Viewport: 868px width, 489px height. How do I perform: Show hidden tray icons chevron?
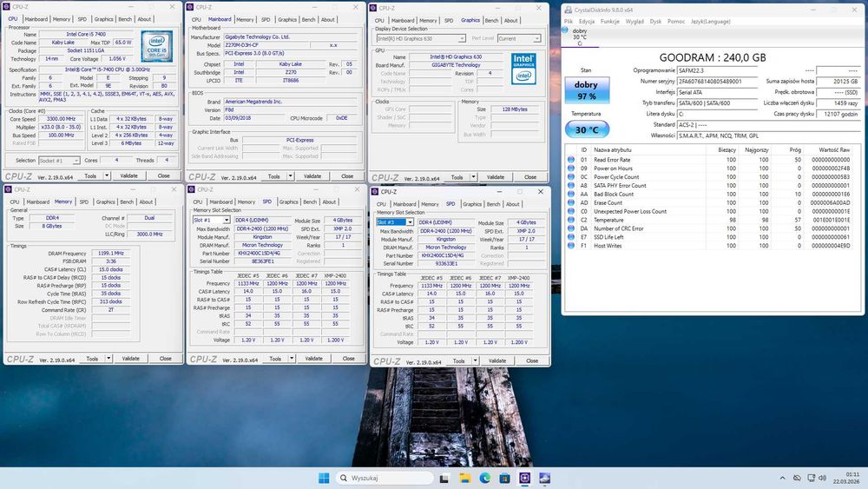click(782, 478)
